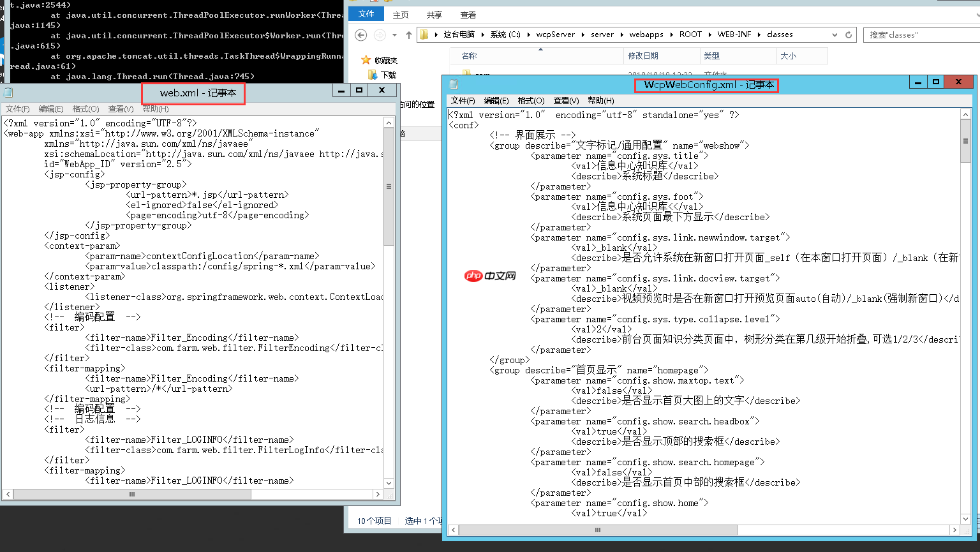Expand the address bar history dropdown

point(835,35)
